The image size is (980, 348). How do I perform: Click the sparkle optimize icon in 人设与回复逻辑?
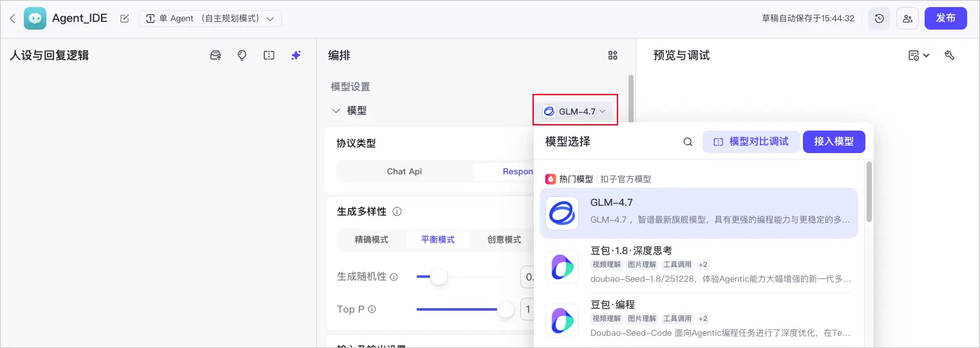pyautogui.click(x=296, y=55)
